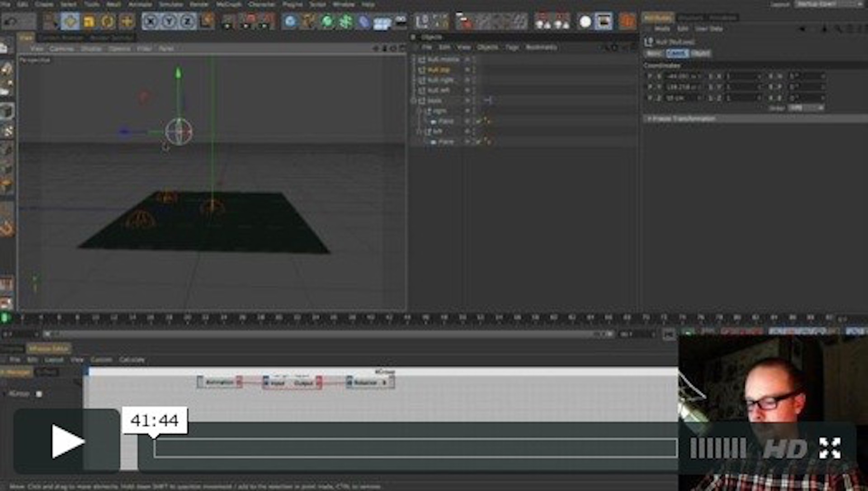Click the Animation node in XPresso editor
This screenshot has width=868, height=491.
coord(220,382)
